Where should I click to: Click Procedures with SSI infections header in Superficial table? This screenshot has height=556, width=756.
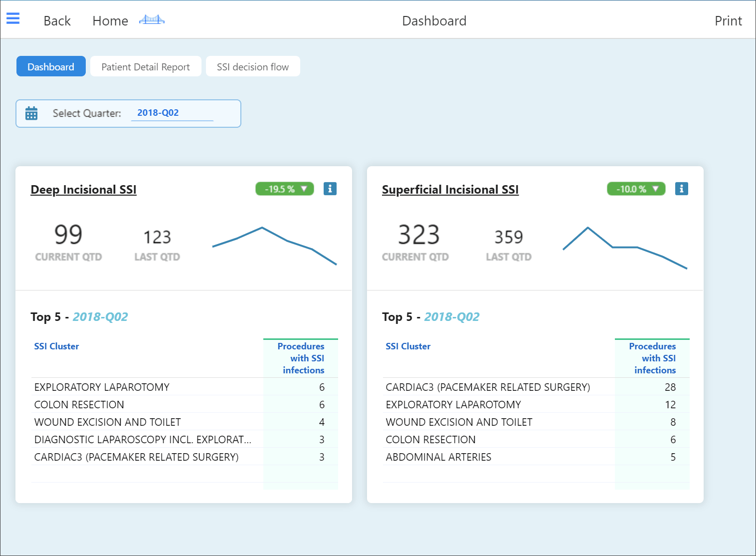point(652,358)
